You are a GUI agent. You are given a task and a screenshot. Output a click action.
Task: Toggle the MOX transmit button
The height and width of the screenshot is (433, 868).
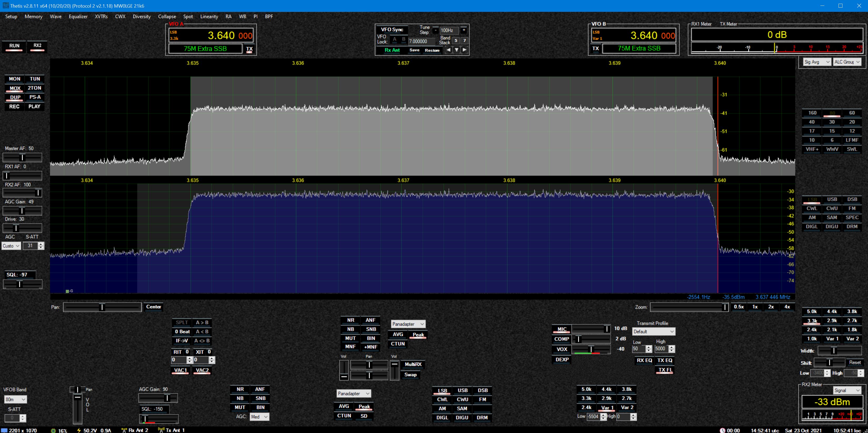[15, 88]
